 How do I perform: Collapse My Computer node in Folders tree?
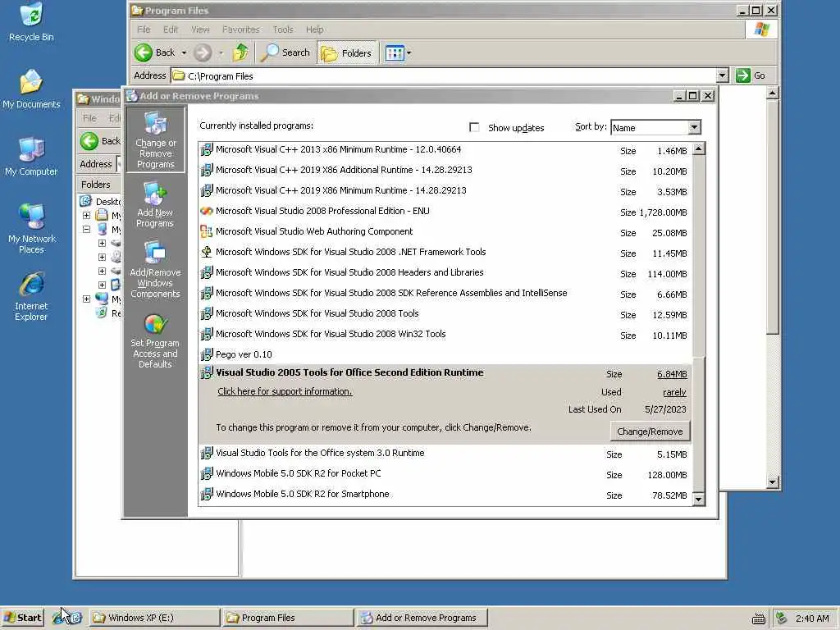(86, 230)
